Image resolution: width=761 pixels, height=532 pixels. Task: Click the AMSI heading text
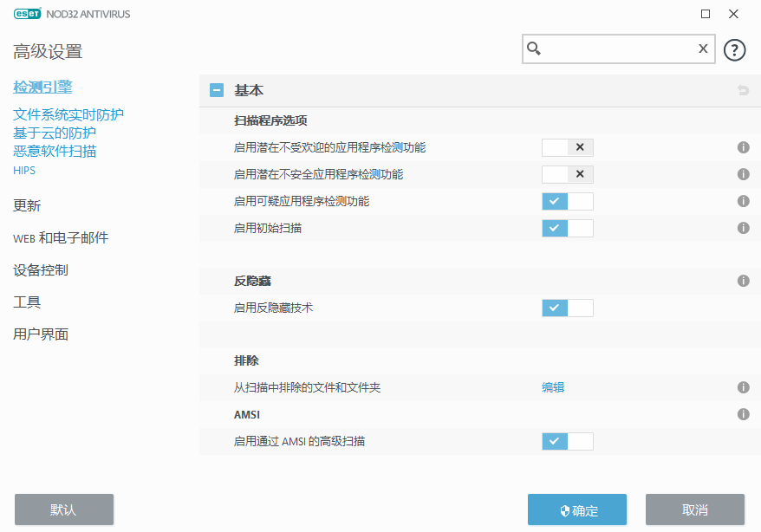[x=246, y=415]
